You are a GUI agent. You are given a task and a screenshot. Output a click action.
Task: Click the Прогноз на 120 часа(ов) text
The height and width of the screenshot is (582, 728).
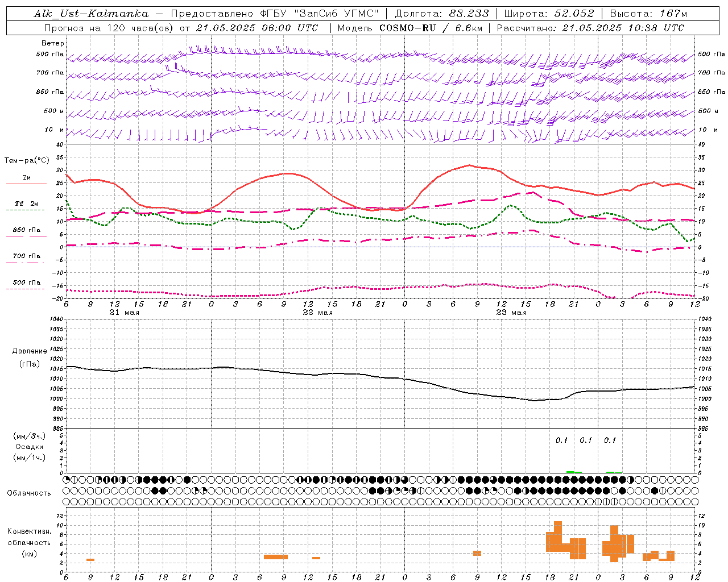[110, 28]
